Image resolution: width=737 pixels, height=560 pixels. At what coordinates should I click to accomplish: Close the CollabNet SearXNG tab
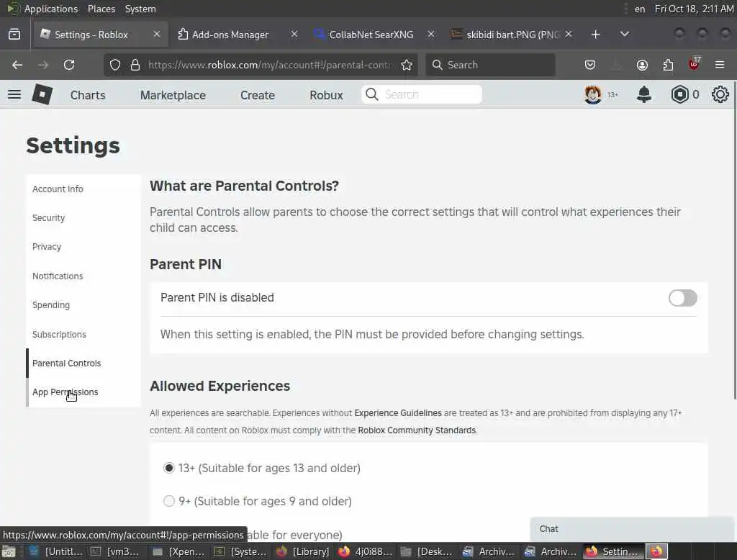click(431, 34)
